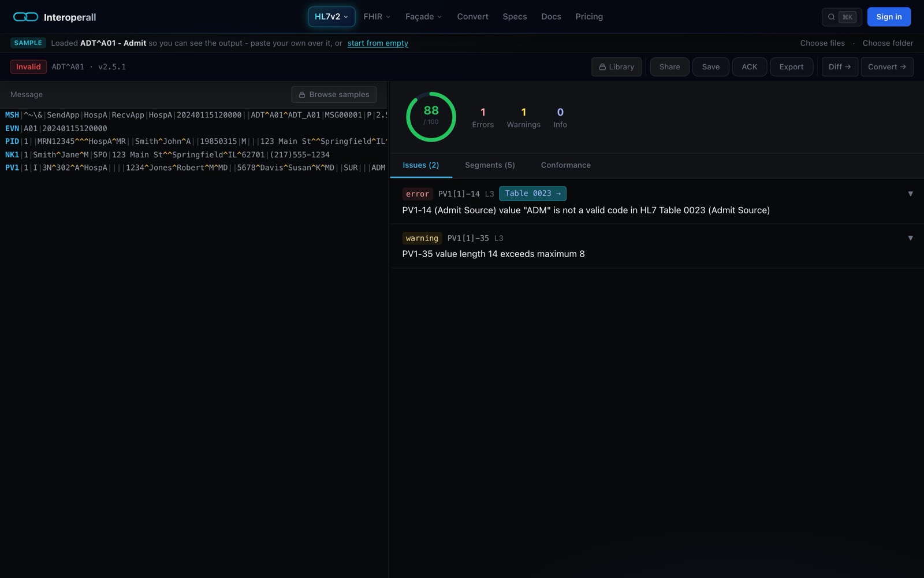The width and height of the screenshot is (924, 578).
Task: Open the Pricing page
Action: [589, 17]
